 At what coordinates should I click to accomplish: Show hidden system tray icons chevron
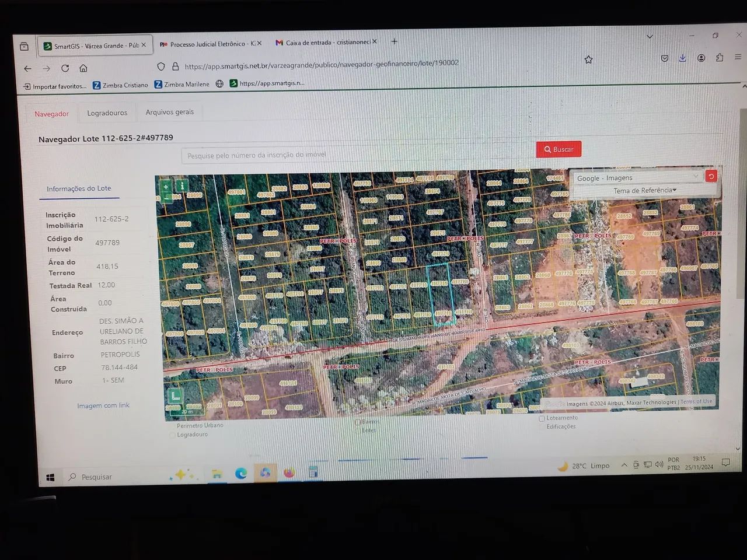(624, 465)
